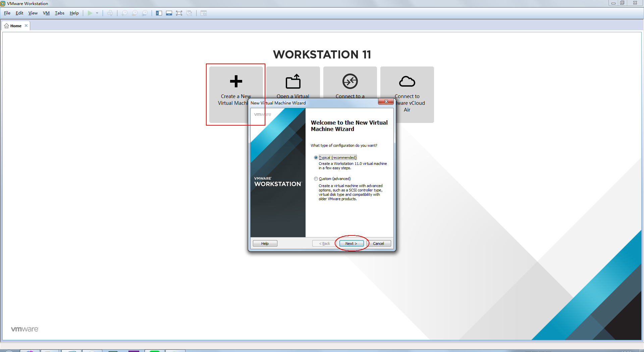Click Create a New Virtual Machine tile
This screenshot has height=352, width=644.
[236, 95]
